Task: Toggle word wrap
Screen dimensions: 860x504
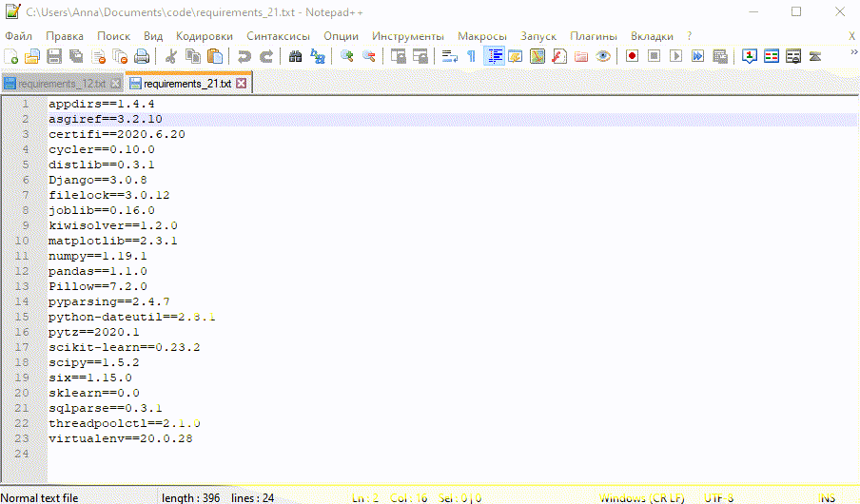Action: click(x=450, y=56)
